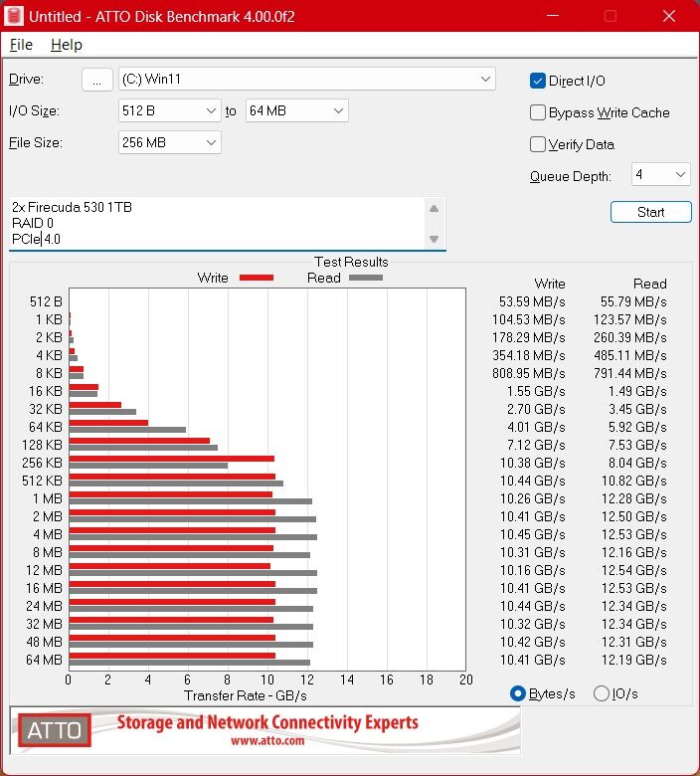Image resolution: width=700 pixels, height=776 pixels.
Task: Open the maximum I/O Size dropdown 64 MB
Action: [x=297, y=110]
